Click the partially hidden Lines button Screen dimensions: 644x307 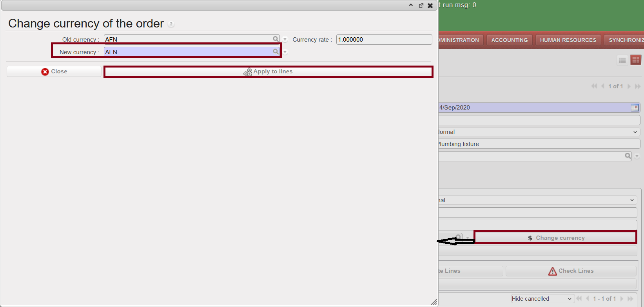coord(470,271)
